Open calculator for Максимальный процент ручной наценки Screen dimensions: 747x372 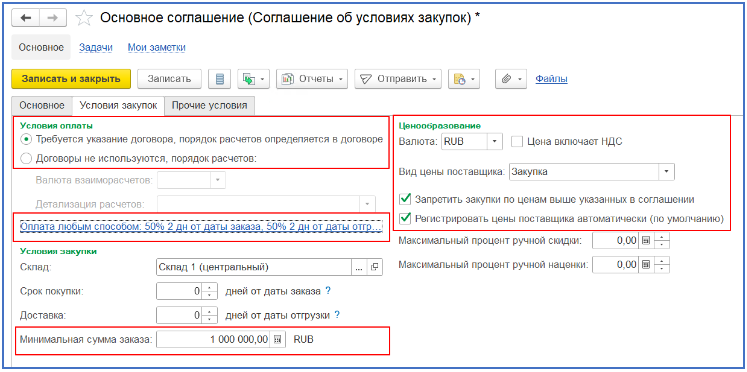point(646,264)
